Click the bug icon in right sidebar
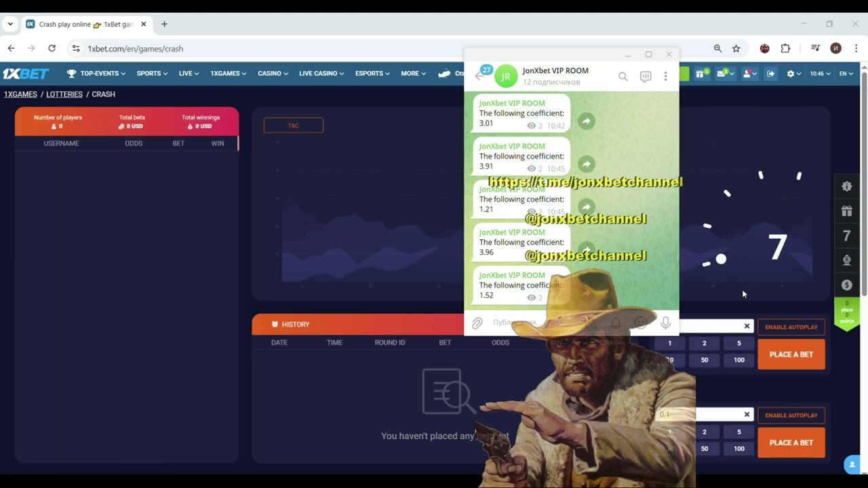Screen dimensions: 868x488 tap(846, 186)
